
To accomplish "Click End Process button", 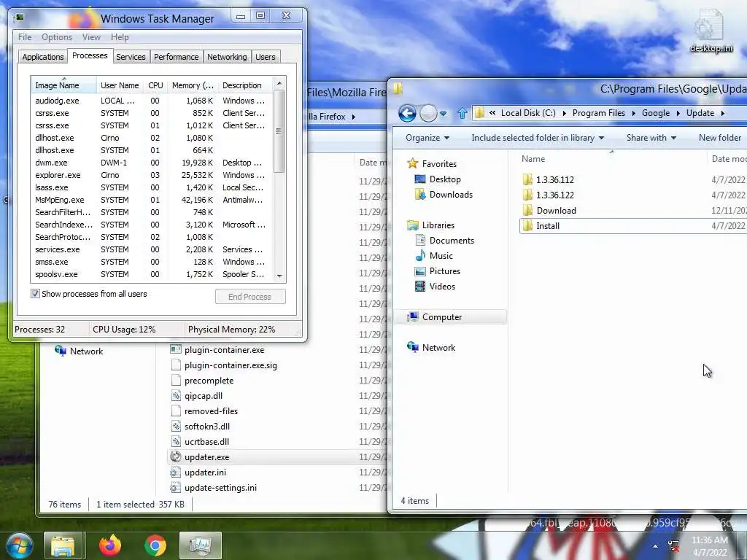I will pyautogui.click(x=250, y=296).
